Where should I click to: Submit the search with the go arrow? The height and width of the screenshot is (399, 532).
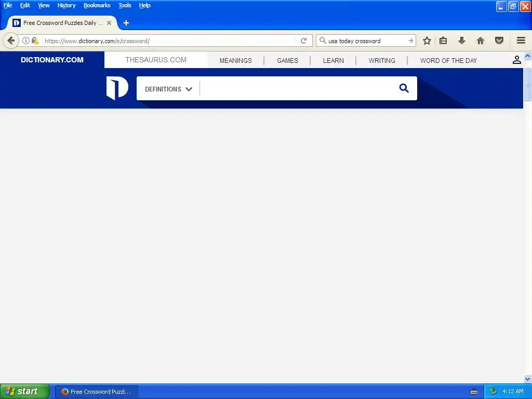[x=411, y=41]
